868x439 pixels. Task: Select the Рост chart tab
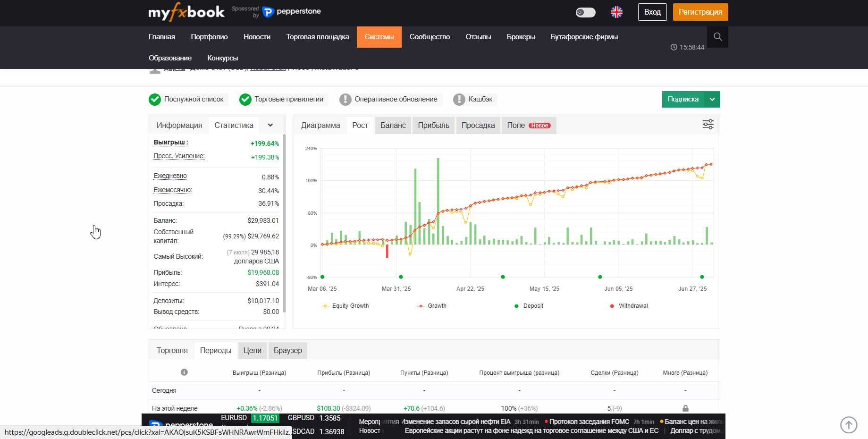(360, 125)
